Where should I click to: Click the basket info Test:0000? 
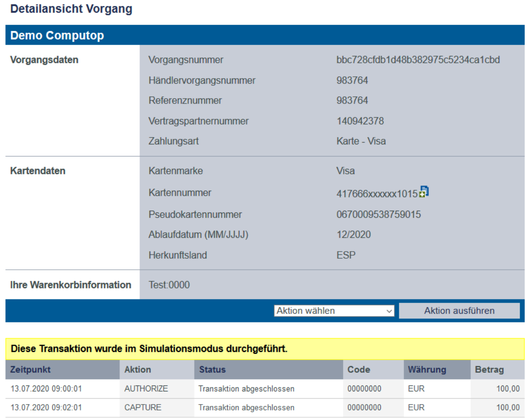169,285
